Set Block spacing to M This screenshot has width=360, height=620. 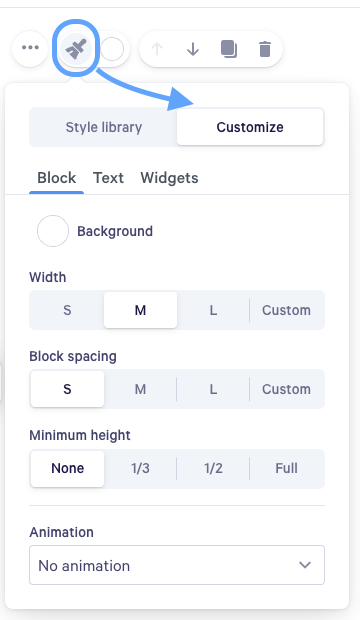pos(140,389)
